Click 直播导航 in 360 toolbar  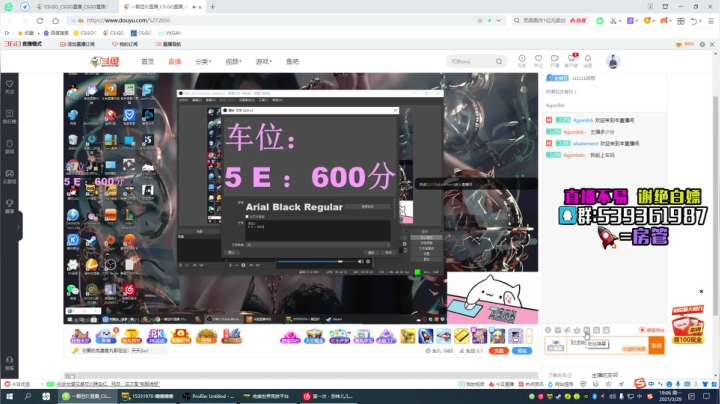coord(168,44)
